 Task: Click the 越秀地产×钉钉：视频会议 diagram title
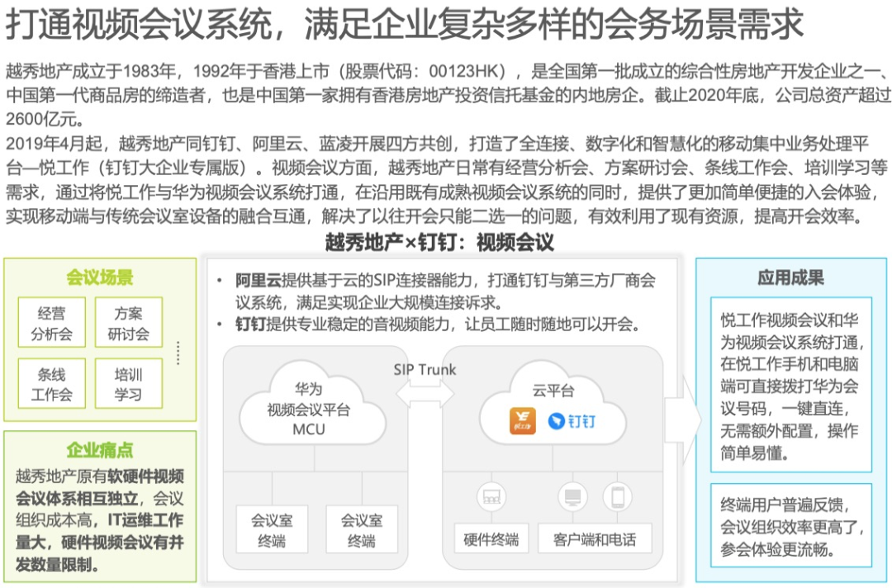pyautogui.click(x=439, y=242)
